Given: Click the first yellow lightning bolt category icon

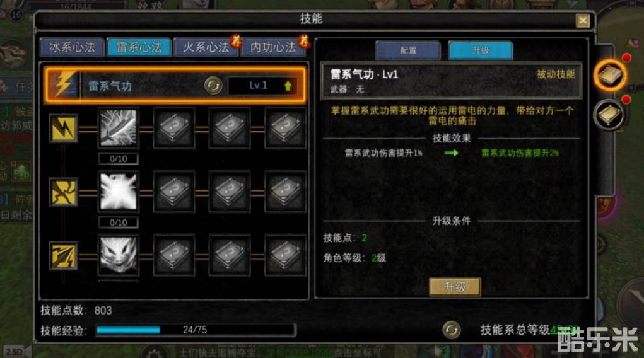Looking at the screenshot, I should tap(63, 129).
